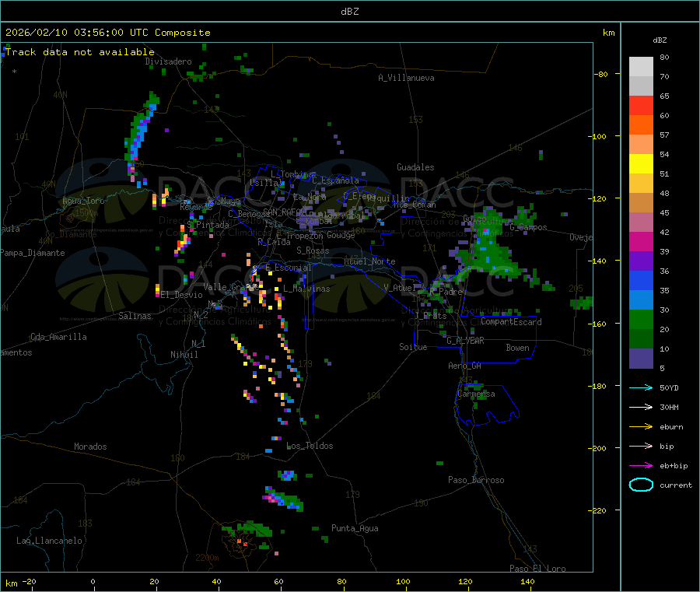Click the 'Carmensa' place label
Screen dimensions: 700x592
(476, 394)
